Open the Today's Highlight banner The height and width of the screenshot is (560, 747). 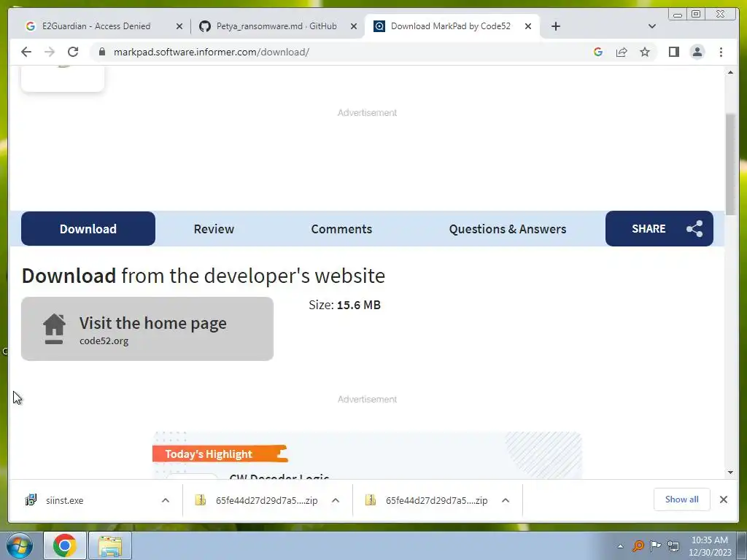(220, 454)
